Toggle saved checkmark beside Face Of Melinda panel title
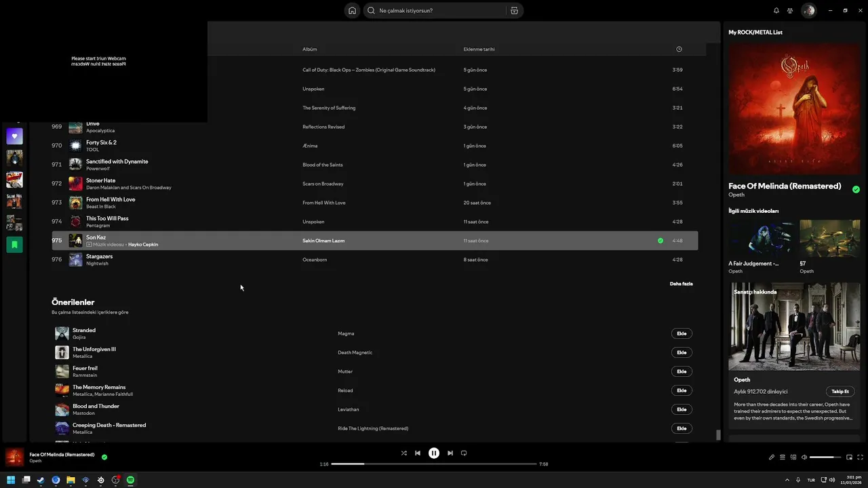The width and height of the screenshot is (868, 488). [x=856, y=190]
